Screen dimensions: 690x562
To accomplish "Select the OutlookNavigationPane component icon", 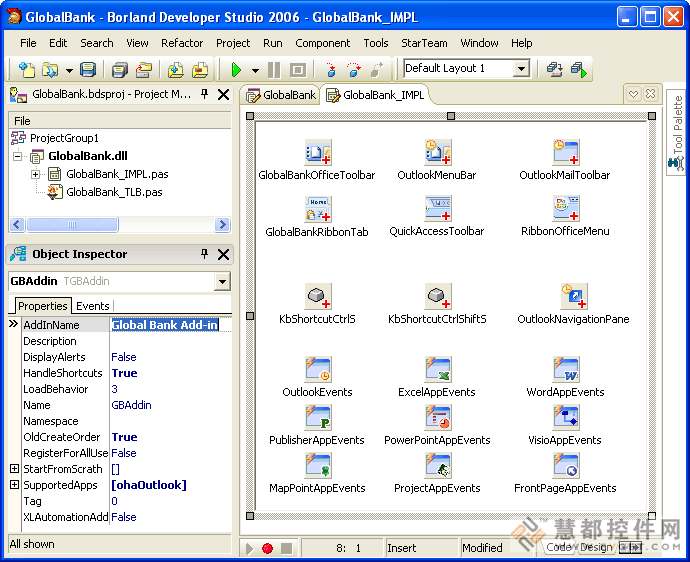I will (573, 297).
